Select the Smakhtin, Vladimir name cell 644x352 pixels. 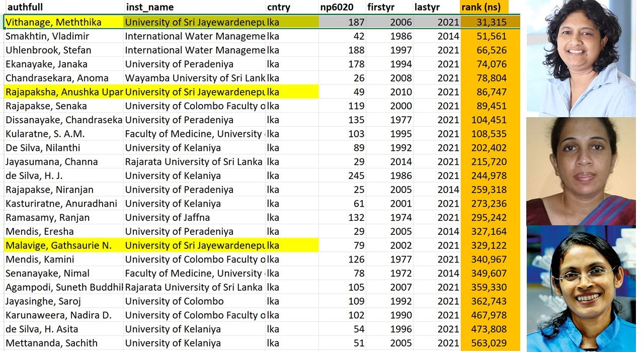(63, 36)
